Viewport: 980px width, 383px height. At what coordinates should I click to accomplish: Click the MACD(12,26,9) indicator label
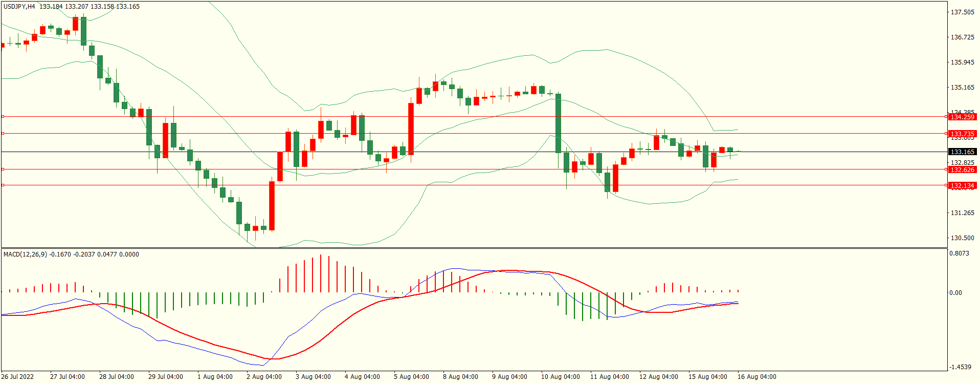[x=25, y=254]
